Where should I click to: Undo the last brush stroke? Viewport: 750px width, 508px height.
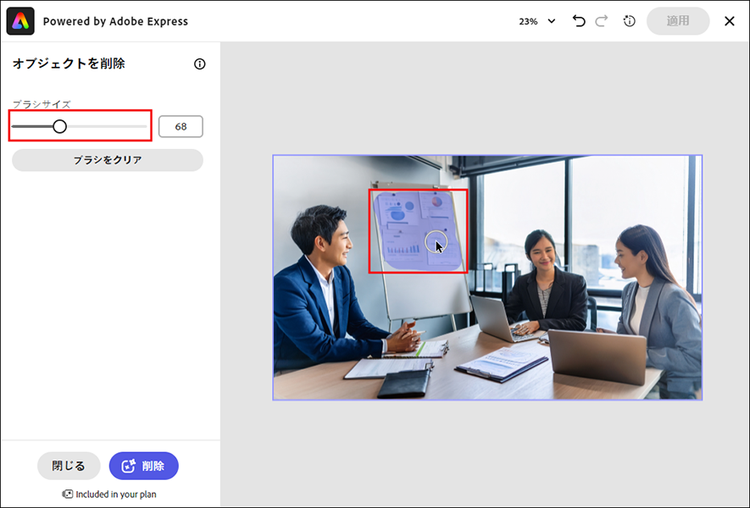[x=579, y=21]
